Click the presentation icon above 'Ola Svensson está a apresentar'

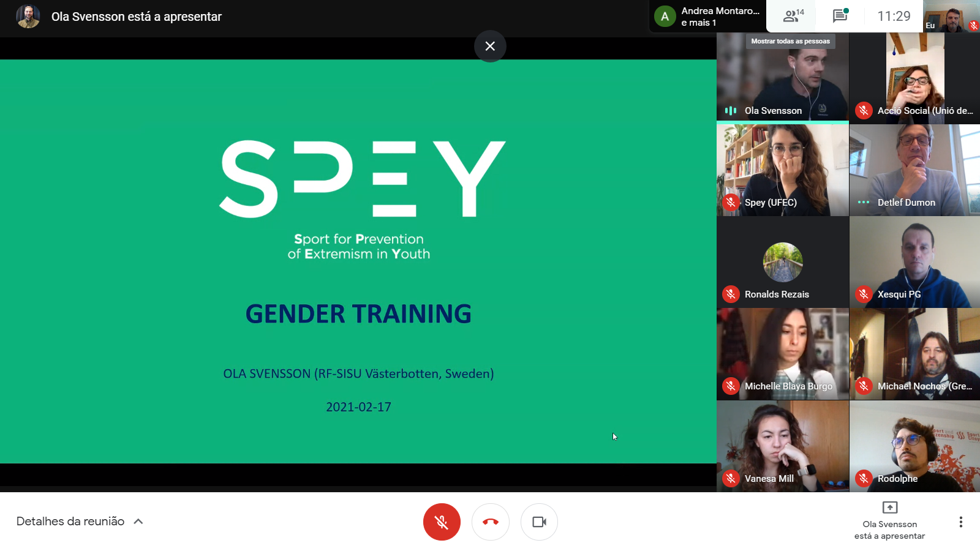click(889, 507)
